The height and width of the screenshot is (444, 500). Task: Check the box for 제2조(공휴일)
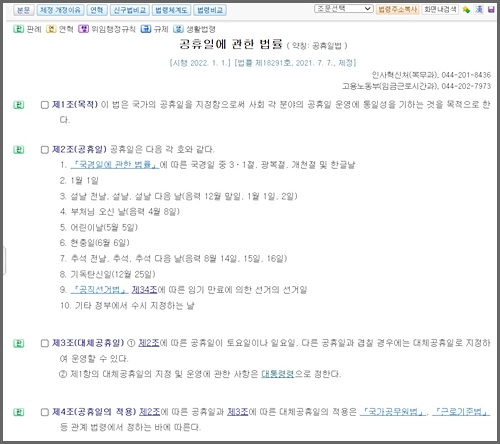click(x=45, y=150)
